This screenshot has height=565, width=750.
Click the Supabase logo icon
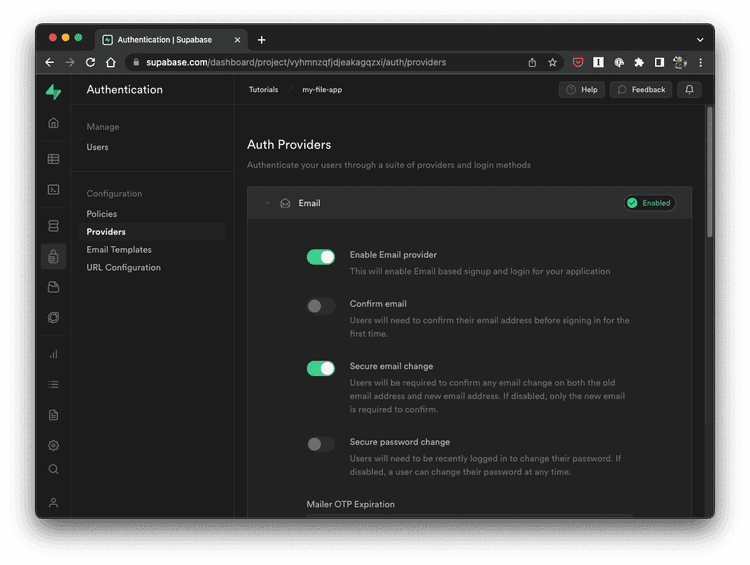tap(54, 92)
